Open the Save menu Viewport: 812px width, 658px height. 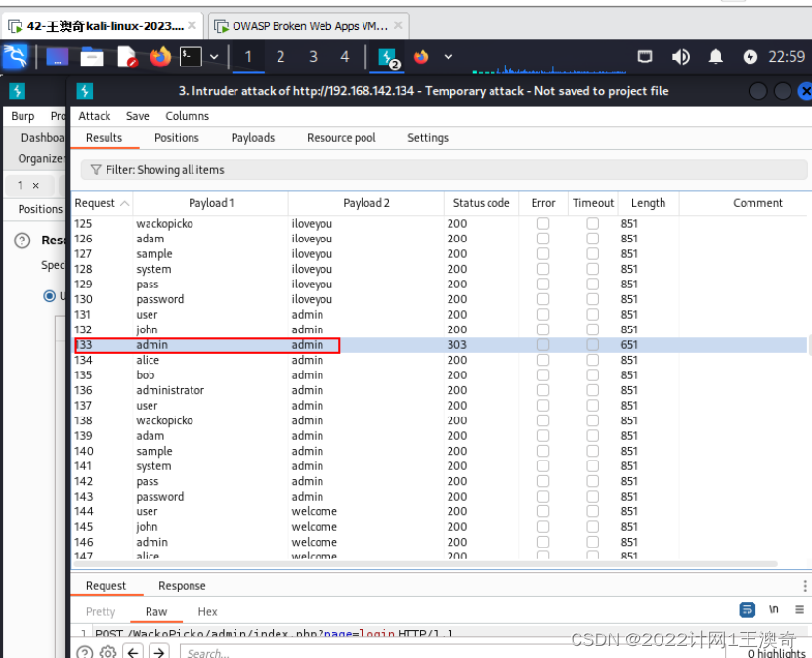[137, 116]
